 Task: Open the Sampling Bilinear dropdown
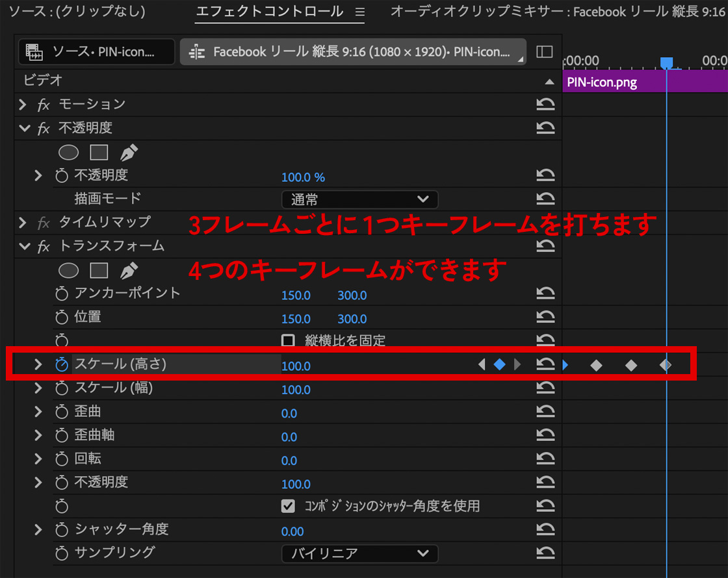click(x=359, y=553)
